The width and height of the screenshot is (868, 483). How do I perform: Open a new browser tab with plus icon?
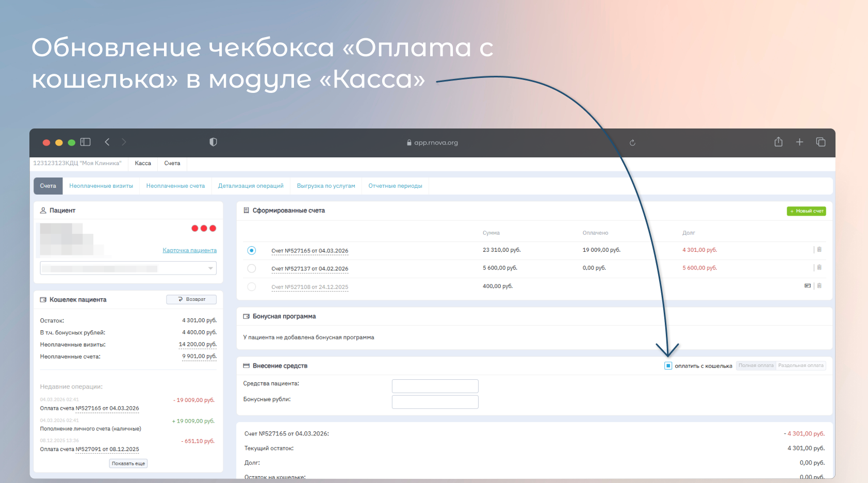click(x=799, y=142)
